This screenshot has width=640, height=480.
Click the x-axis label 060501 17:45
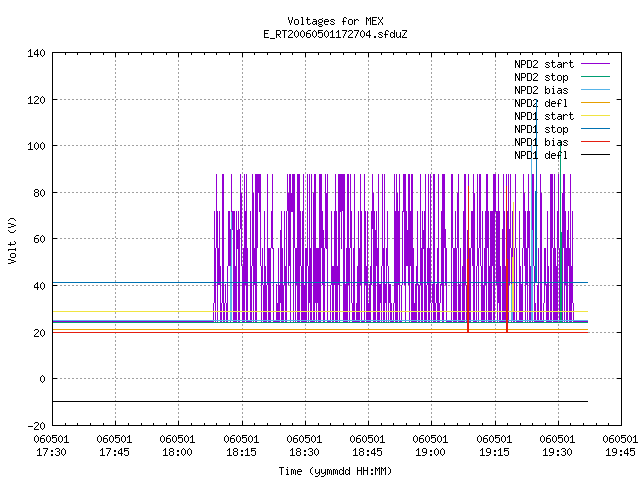tap(114, 446)
